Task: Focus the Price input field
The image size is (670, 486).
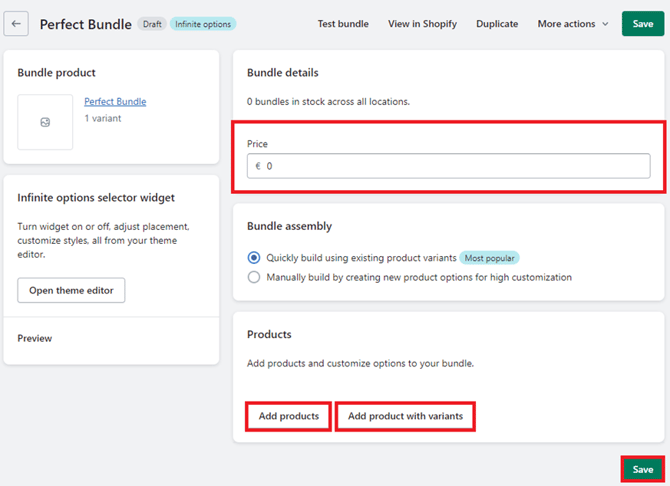Action: (x=448, y=166)
